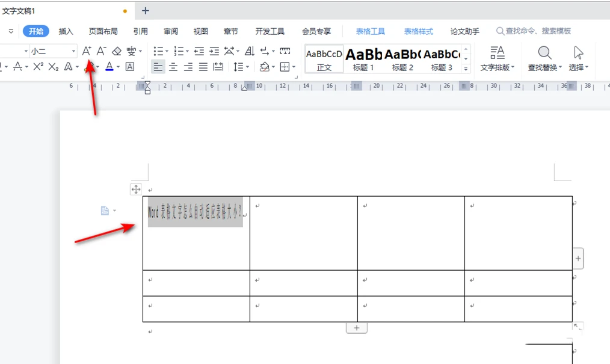Increase the paragraph indent
Image resolution: width=610 pixels, height=364 pixels.
pos(214,51)
